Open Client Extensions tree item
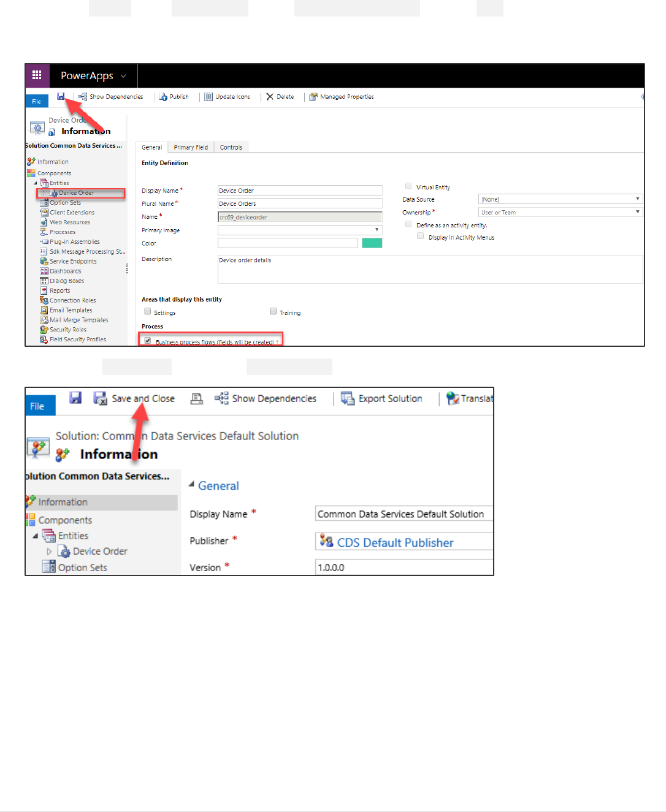 point(67,213)
